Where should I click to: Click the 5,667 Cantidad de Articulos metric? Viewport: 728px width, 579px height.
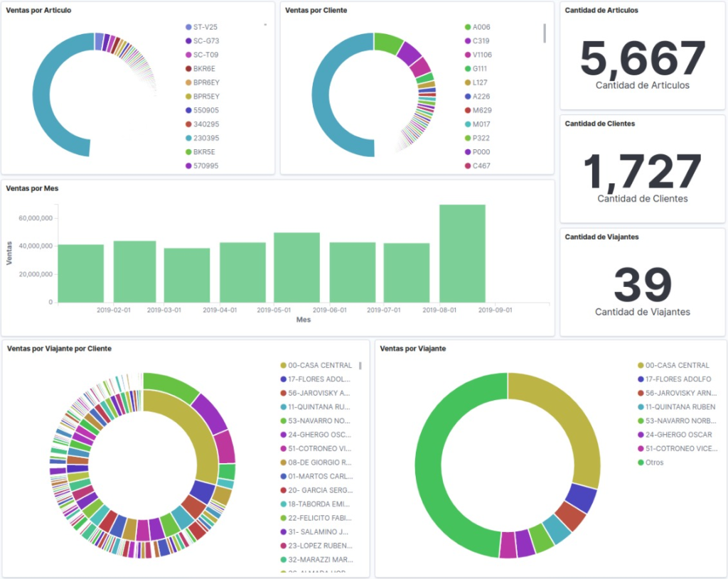[643, 58]
